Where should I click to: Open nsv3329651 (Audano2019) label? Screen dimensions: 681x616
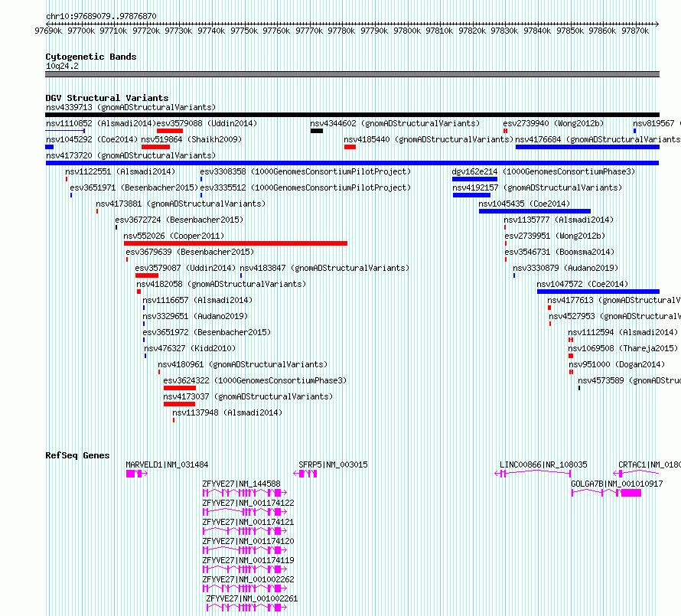[195, 316]
